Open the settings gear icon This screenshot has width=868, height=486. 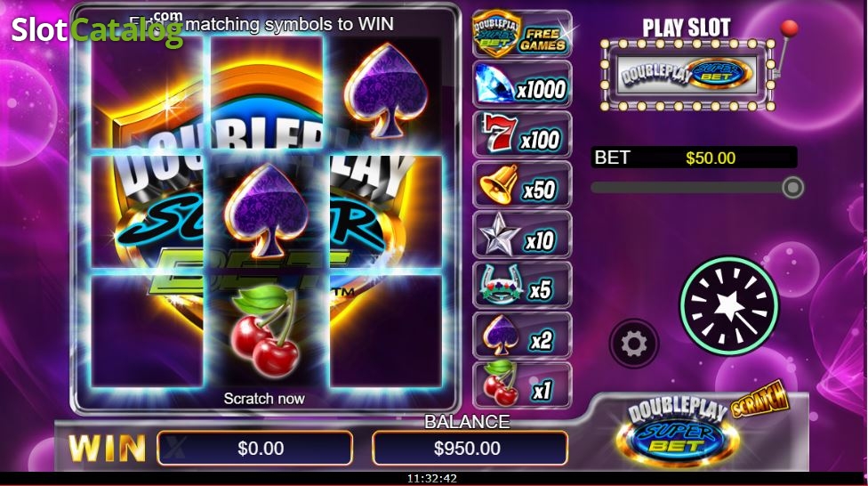pos(634,344)
